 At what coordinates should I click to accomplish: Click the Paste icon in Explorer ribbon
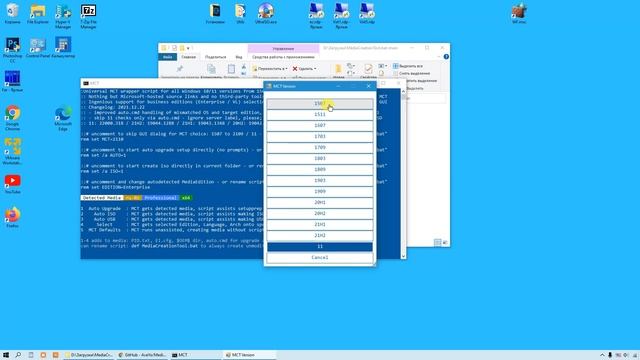click(231, 69)
